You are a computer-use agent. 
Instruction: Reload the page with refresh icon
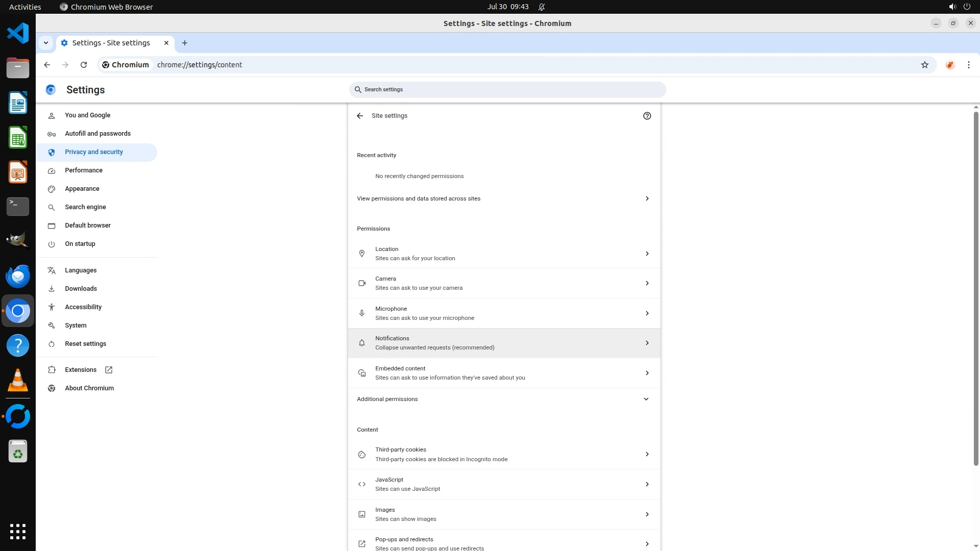(x=84, y=65)
